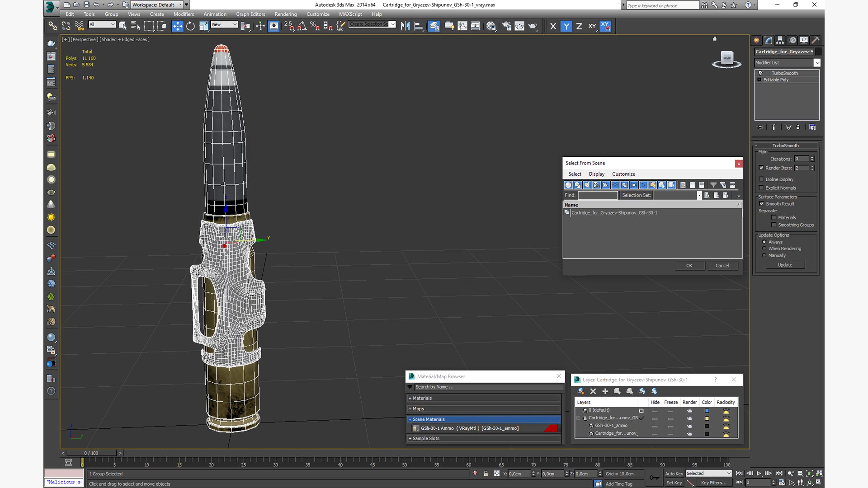The image size is (868, 488).
Task: Expand the Materials group in Material Browser
Action: click(484, 398)
